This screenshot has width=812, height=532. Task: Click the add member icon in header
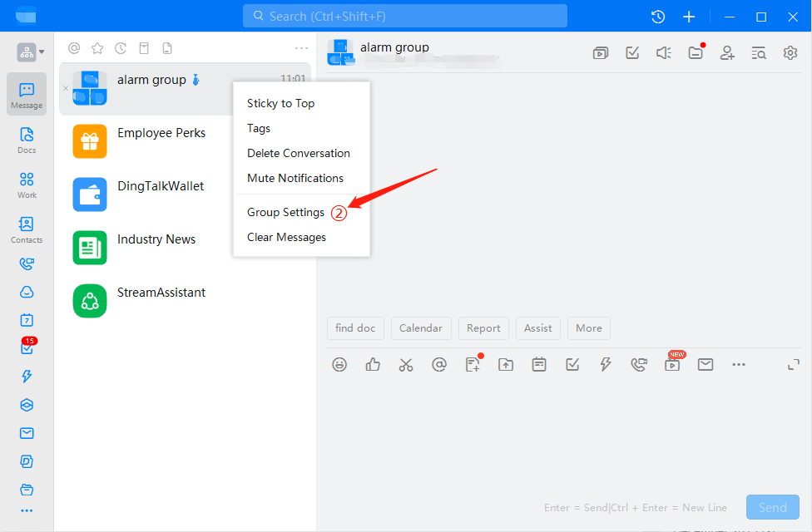click(x=727, y=53)
